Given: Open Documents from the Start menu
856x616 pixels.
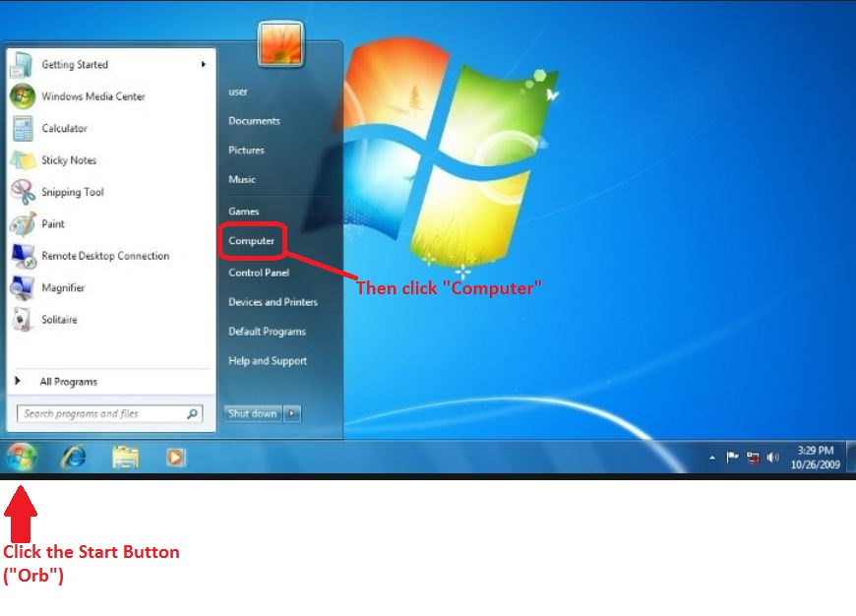Looking at the screenshot, I should (x=255, y=121).
